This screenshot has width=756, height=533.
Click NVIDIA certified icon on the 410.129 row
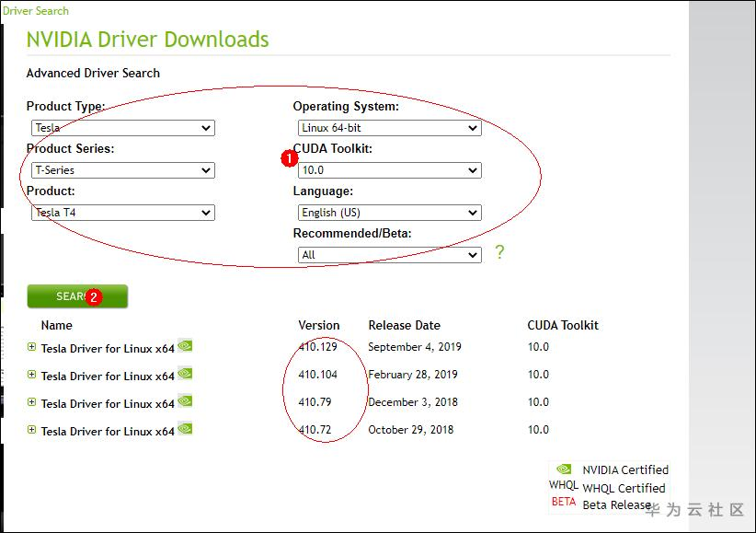point(185,346)
